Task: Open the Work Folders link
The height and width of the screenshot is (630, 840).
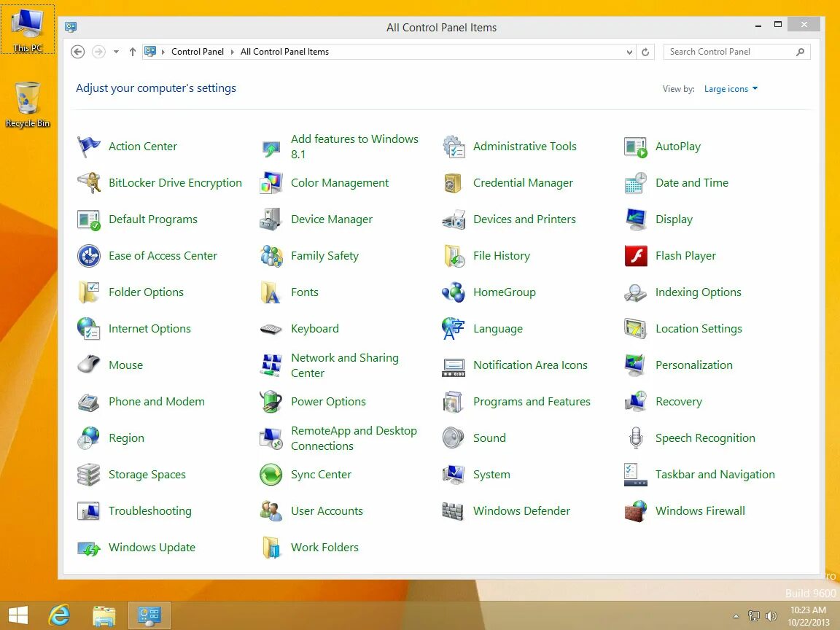Action: click(x=324, y=547)
